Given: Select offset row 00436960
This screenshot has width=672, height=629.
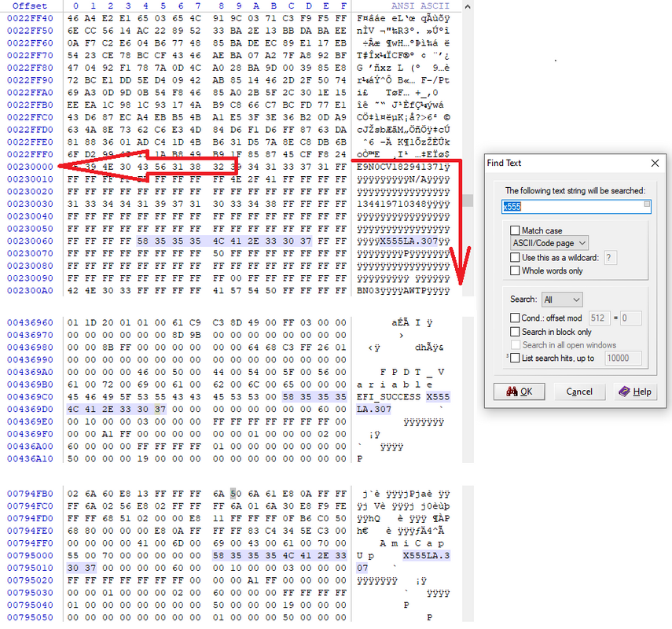Looking at the screenshot, I should point(30,322).
